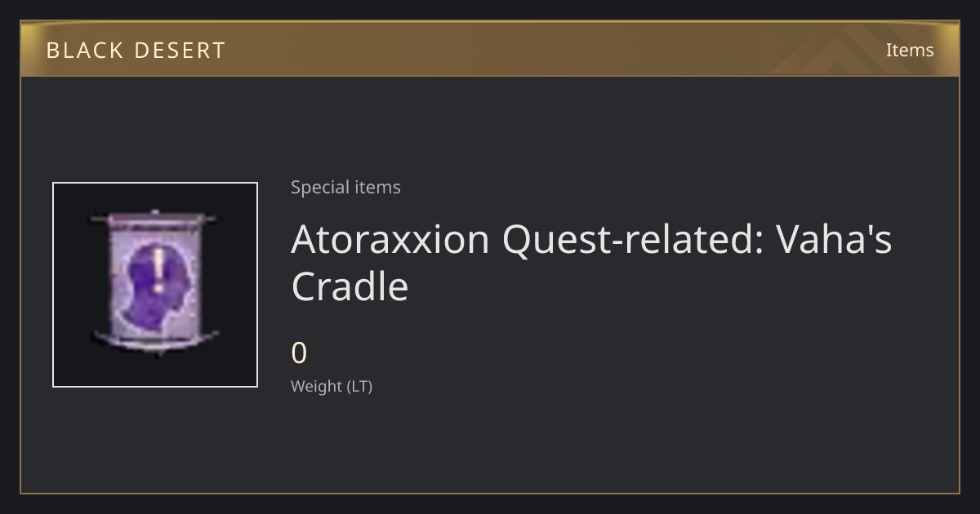Click the word Atoraxxion in the title

point(390,239)
